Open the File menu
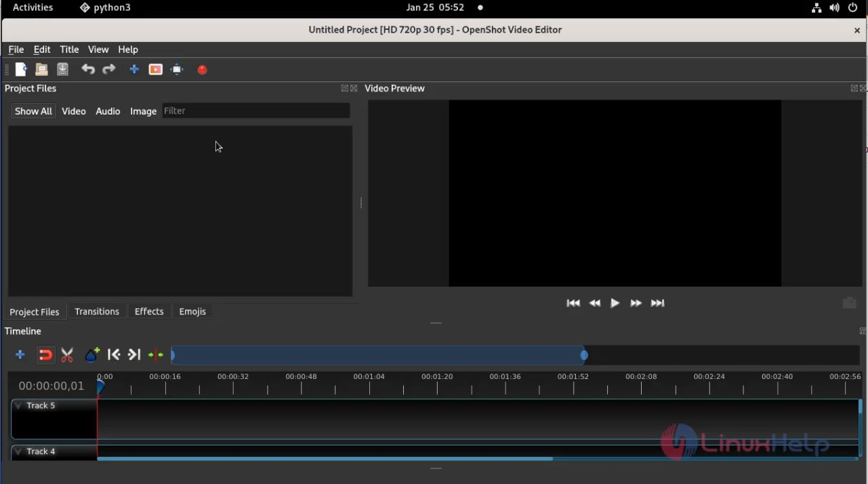This screenshot has width=868, height=484. pos(16,49)
